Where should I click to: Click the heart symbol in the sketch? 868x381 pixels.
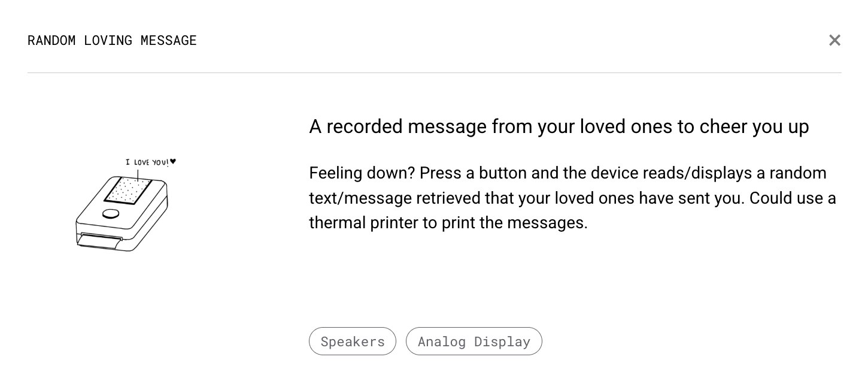point(172,161)
